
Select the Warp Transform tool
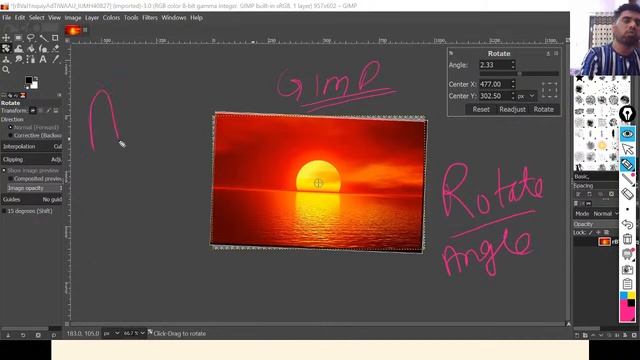[18, 49]
